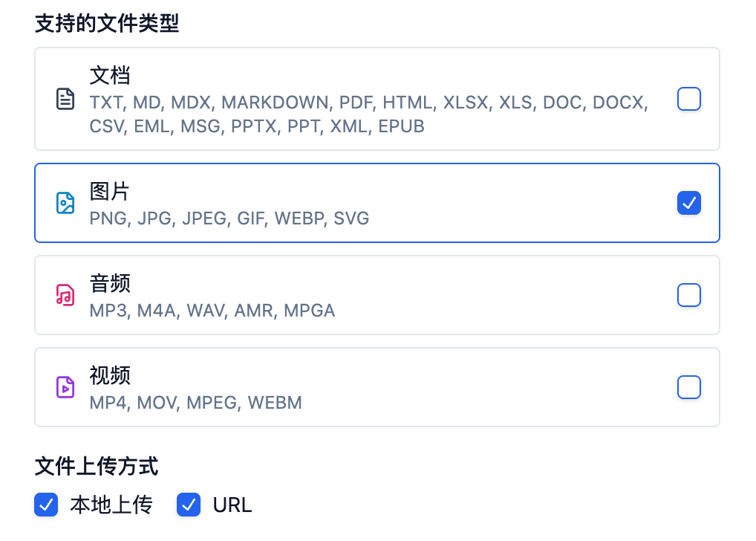Enable the 视频 checkbox
This screenshot has width=756, height=541.
(x=689, y=387)
